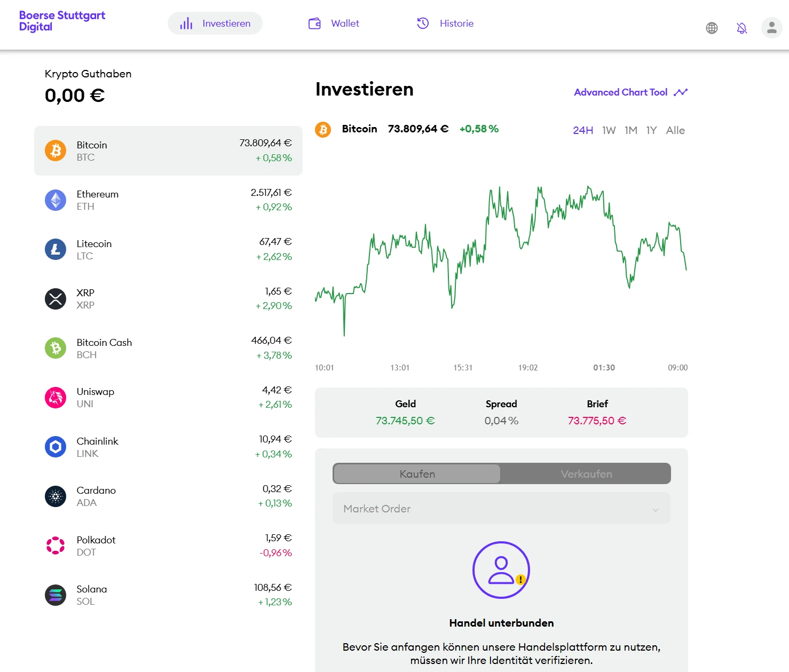Viewport: 789px width, 672px height.
Task: Click the Krypto Guthaben balance 0,00 €
Action: [x=75, y=96]
